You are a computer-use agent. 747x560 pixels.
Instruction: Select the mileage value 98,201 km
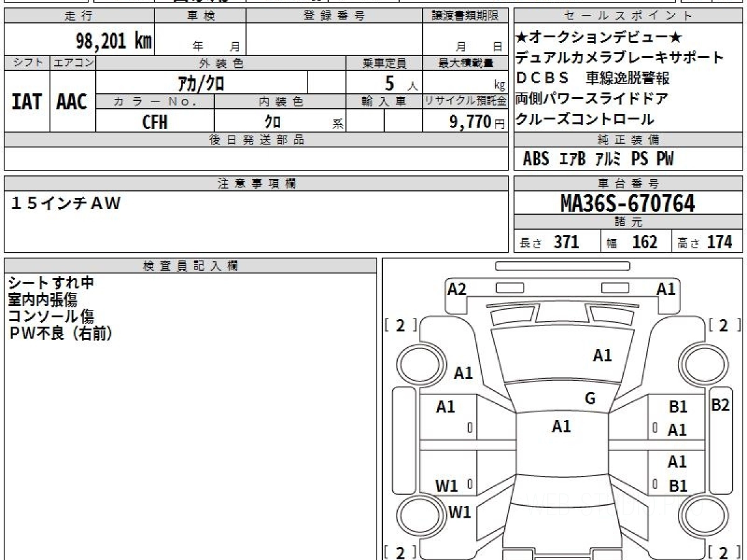[114, 41]
